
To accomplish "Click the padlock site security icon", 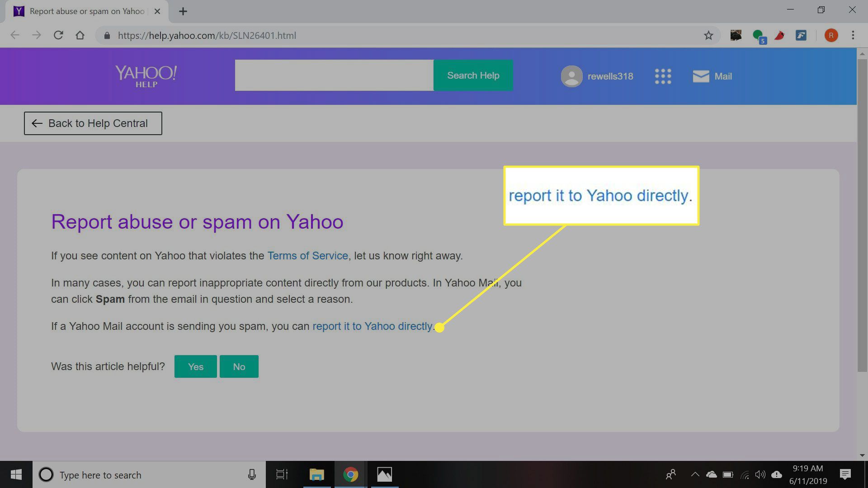I will click(x=107, y=36).
